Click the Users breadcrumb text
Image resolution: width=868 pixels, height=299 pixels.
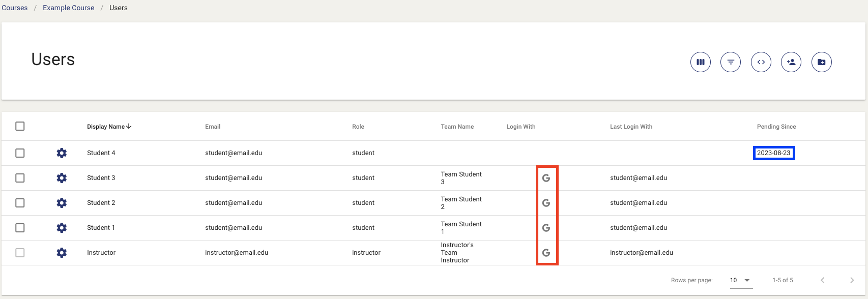coord(119,8)
